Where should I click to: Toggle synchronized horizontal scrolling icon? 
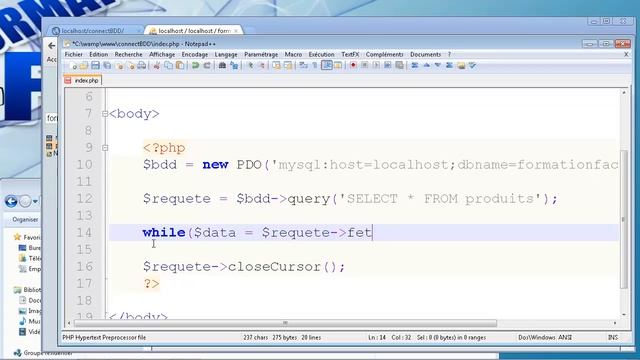(288, 65)
